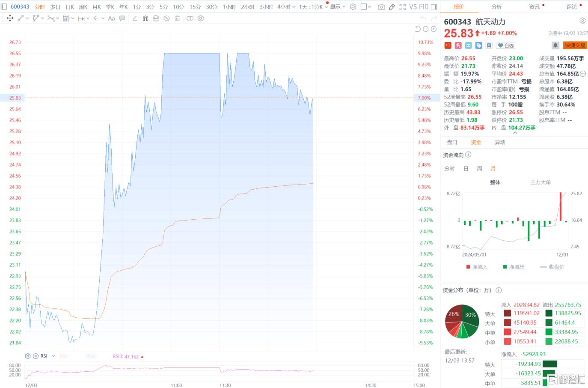Select the text annotation Aa tool
588x388 pixels.
tap(111, 18)
